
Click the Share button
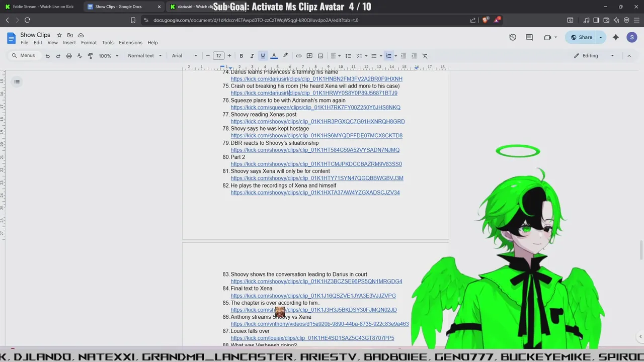[581, 37]
